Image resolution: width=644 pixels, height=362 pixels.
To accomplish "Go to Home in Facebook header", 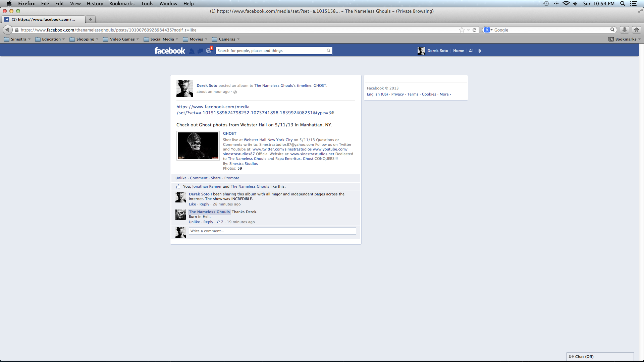I will [x=459, y=51].
